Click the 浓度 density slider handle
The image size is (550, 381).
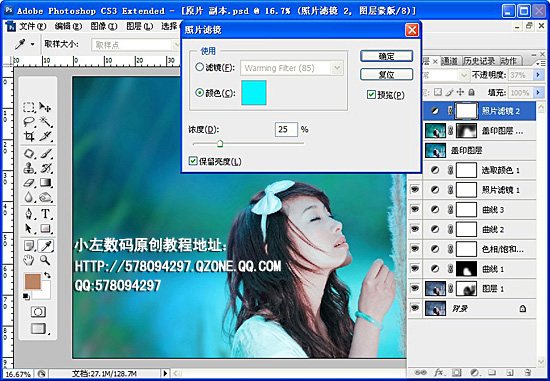[220, 143]
